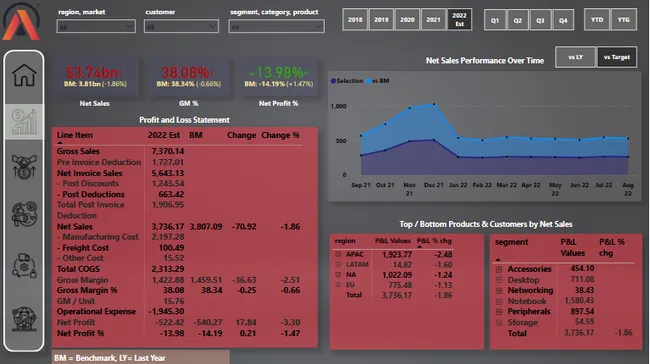Select the Finance view chart icon

[24, 121]
